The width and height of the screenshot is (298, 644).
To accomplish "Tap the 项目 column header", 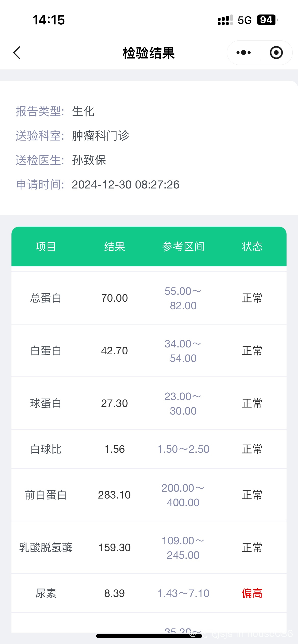I will point(46,247).
